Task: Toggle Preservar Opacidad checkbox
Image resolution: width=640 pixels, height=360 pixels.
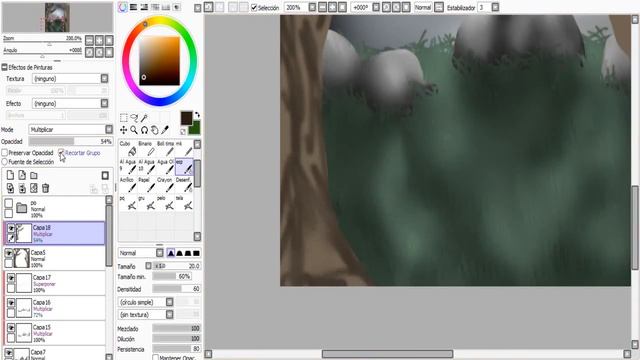Action: pyautogui.click(x=4, y=153)
